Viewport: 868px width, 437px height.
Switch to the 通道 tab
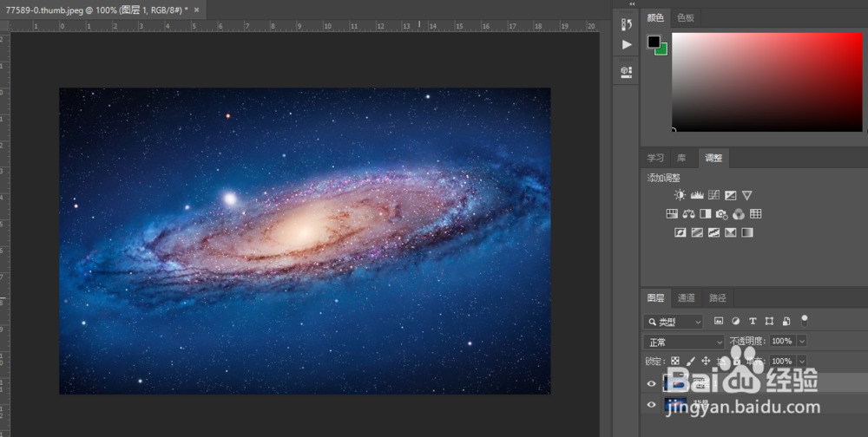click(686, 298)
